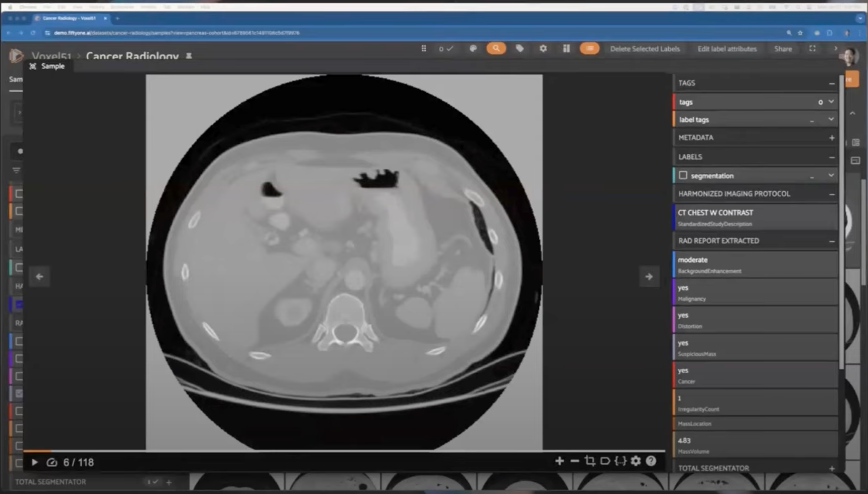Click the crop to content icon

pyautogui.click(x=590, y=461)
